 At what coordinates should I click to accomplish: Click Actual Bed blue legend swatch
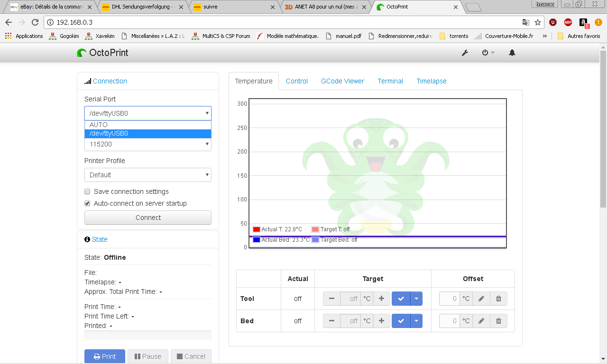[257, 240]
